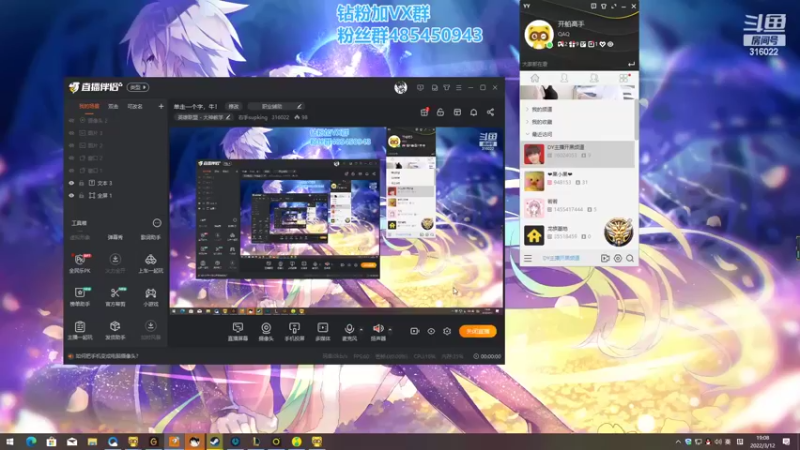Open the gift box icon with red dot
Image resolution: width=800 pixels, height=450 pixels.
point(424,112)
